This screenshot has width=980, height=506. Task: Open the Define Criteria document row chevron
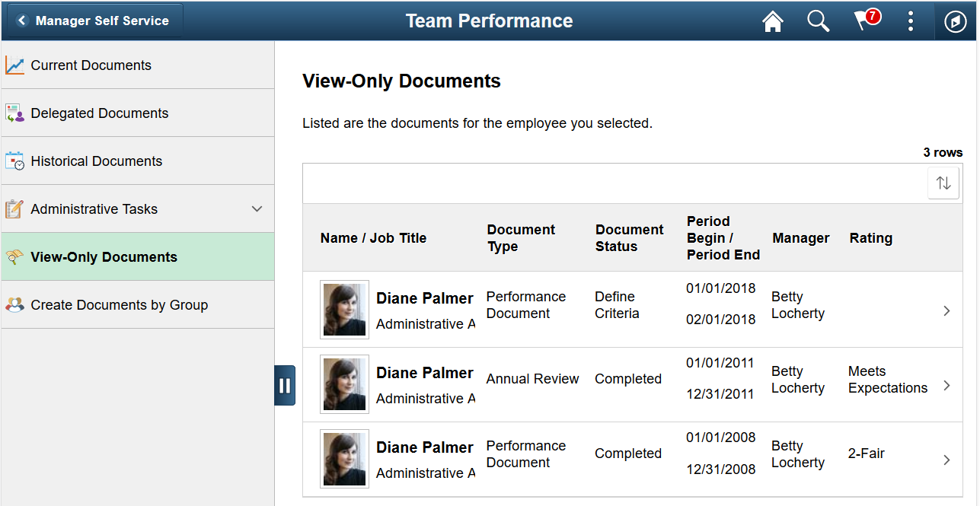point(946,310)
